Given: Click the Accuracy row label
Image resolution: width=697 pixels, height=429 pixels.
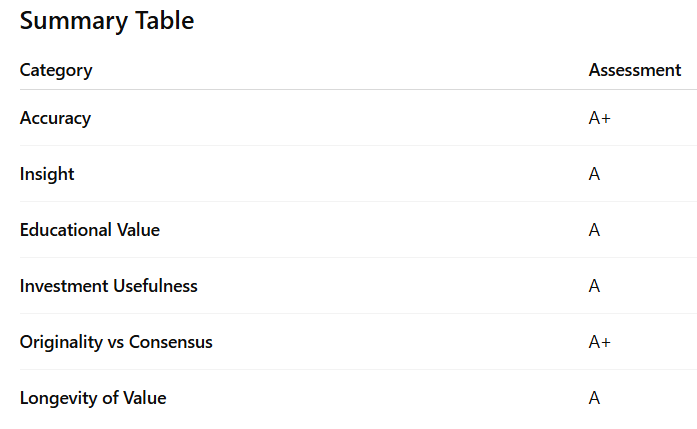Looking at the screenshot, I should [x=55, y=118].
